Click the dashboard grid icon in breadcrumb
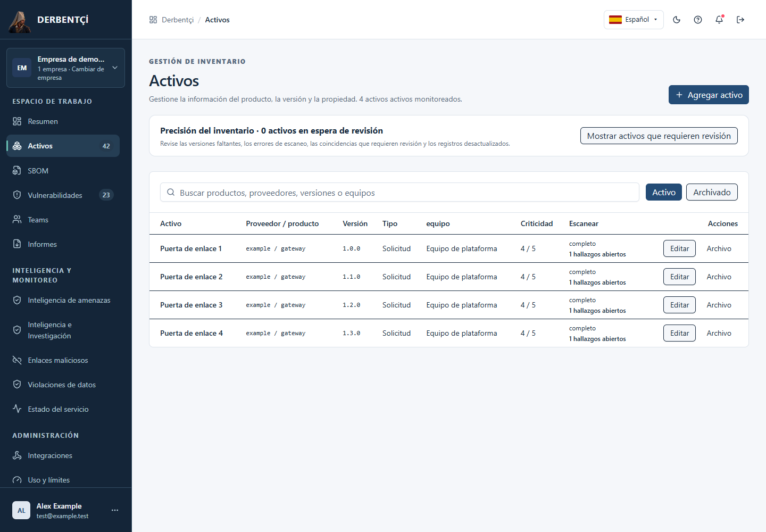The image size is (766, 532). (153, 20)
